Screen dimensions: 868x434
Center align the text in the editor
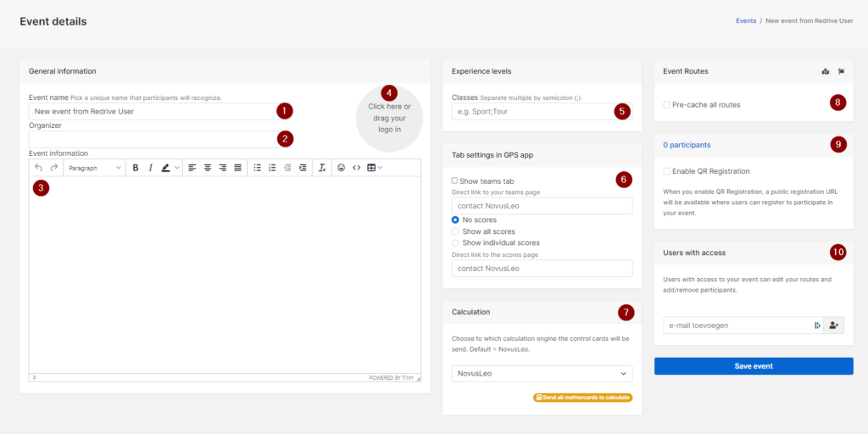click(x=207, y=168)
